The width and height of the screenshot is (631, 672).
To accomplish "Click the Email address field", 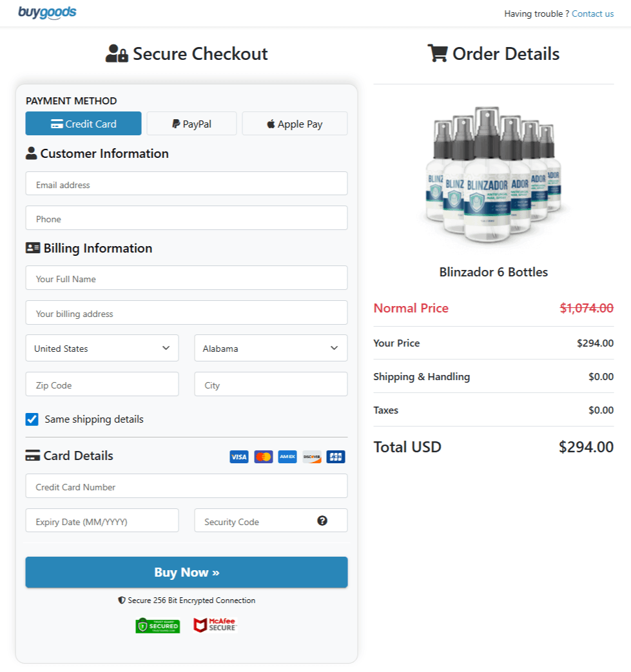I will pyautogui.click(x=186, y=183).
